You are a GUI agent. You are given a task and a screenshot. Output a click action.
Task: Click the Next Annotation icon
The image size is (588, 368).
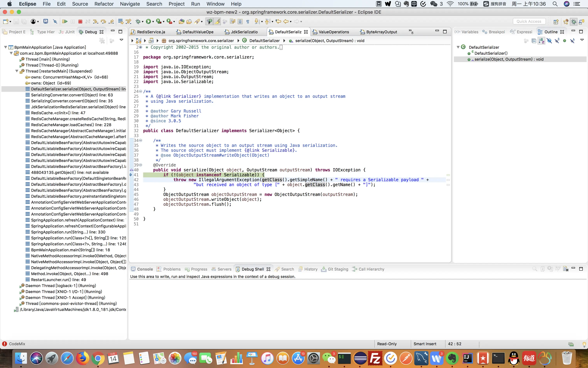pyautogui.click(x=257, y=22)
